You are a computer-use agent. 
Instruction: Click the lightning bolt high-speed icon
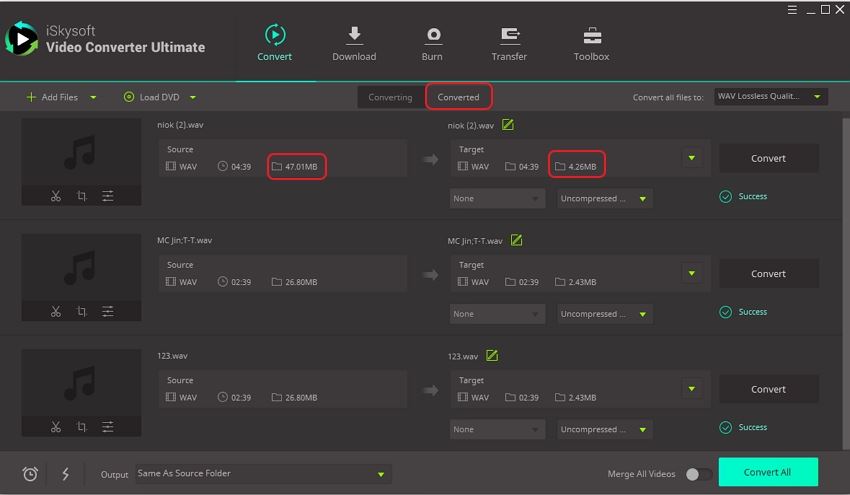(66, 474)
